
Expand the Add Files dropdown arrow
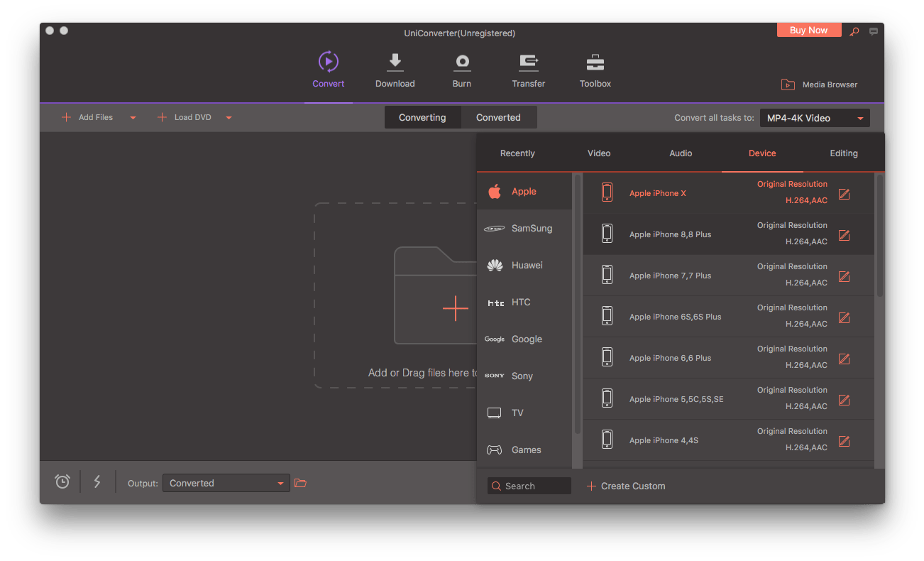tap(133, 118)
